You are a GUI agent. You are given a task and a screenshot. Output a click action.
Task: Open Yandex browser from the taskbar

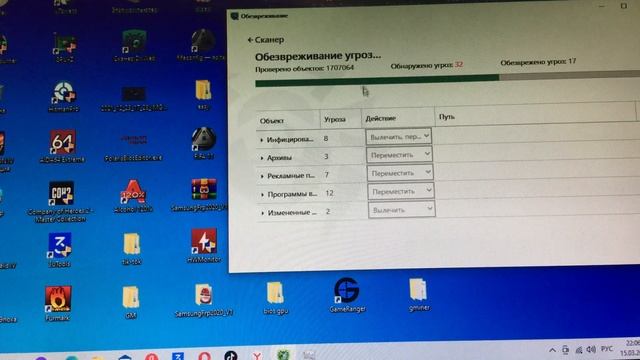(x=257, y=356)
